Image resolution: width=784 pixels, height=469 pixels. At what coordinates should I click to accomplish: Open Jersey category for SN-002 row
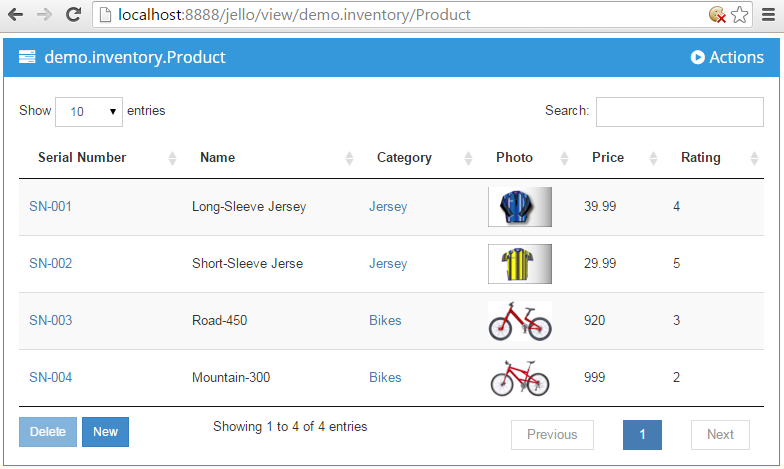(388, 264)
